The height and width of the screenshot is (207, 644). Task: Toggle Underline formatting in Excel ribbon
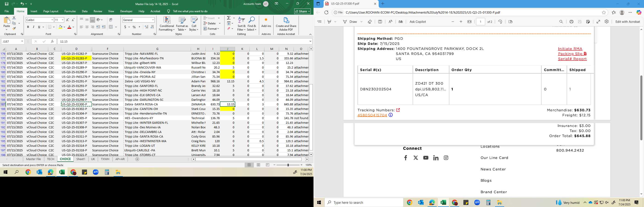[x=39, y=27]
